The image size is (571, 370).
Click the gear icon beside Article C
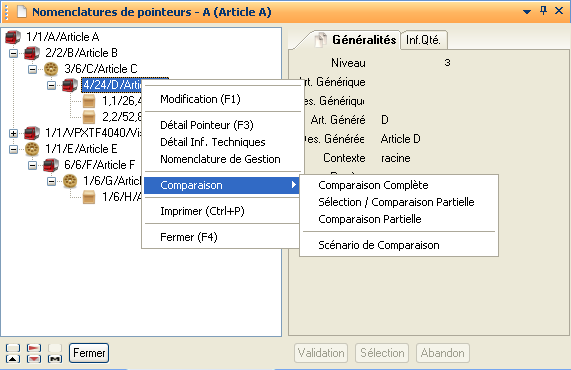(x=51, y=69)
